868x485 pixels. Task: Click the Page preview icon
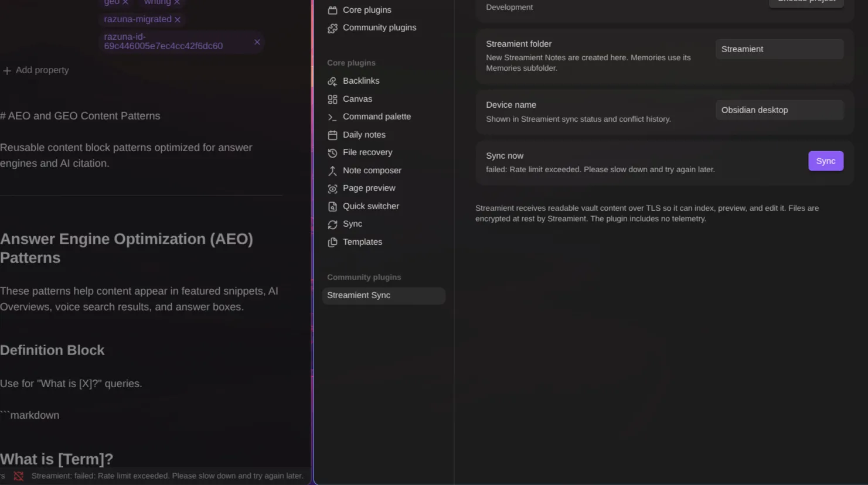[x=332, y=189]
